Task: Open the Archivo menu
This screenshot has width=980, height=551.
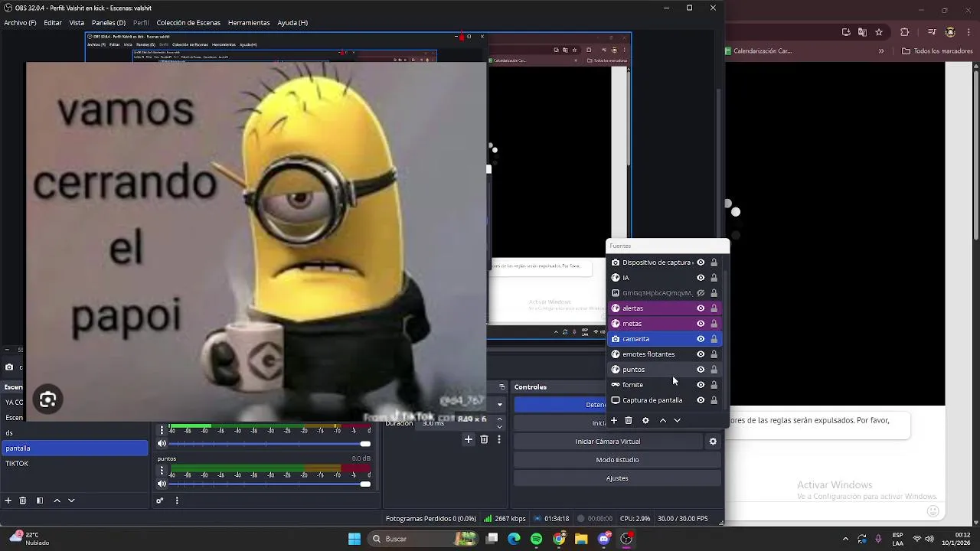Action: (x=20, y=23)
